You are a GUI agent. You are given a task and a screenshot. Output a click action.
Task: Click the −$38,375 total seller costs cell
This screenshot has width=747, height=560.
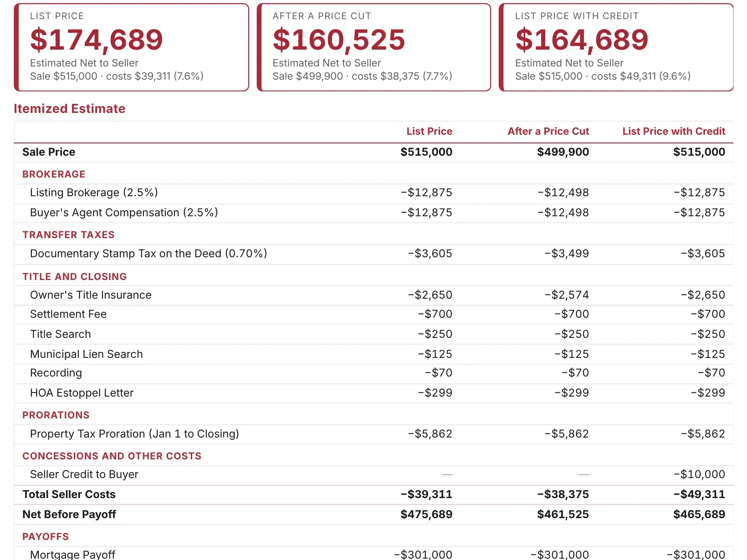(563, 494)
